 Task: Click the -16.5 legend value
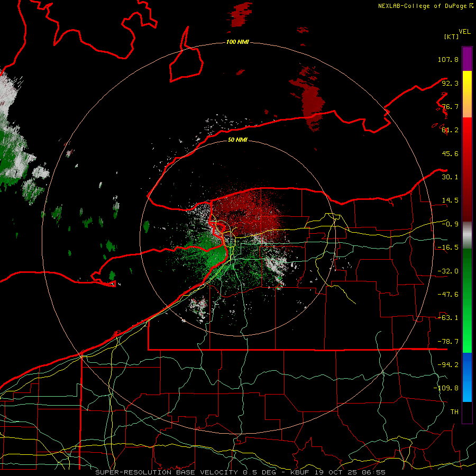pos(448,248)
